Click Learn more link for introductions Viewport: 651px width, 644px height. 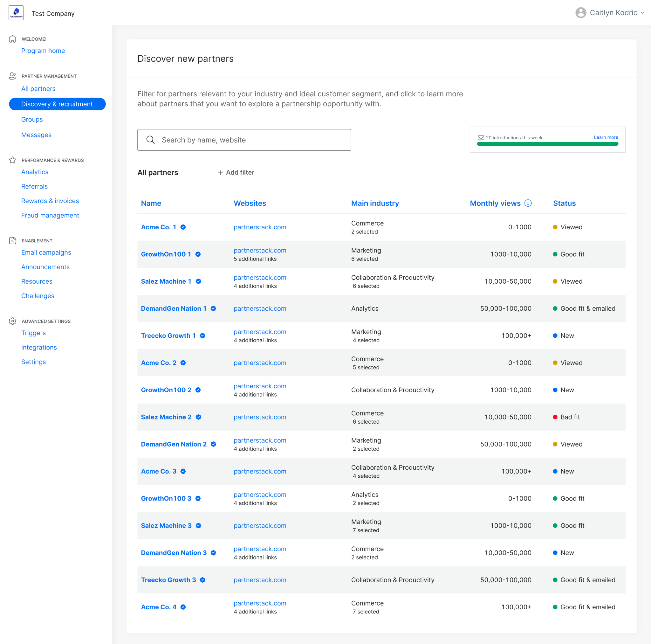pos(606,137)
